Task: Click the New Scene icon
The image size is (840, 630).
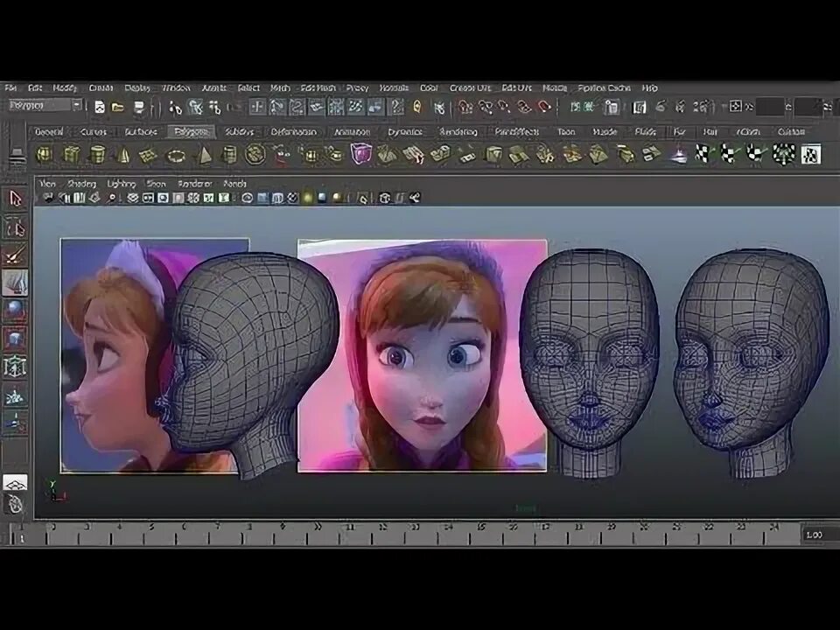Action: [x=100, y=107]
